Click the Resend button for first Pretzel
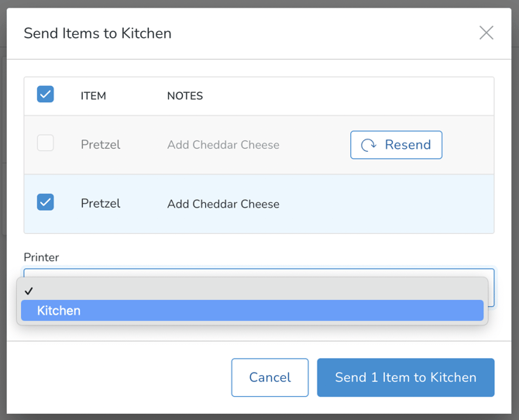The height and width of the screenshot is (420, 519). [396, 145]
